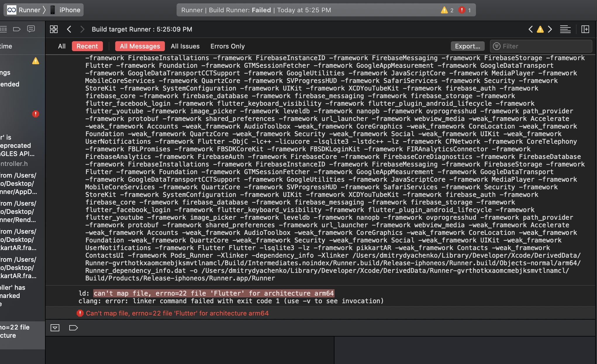Select the All scope tab
This screenshot has height=364, width=597.
pyautogui.click(x=62, y=46)
